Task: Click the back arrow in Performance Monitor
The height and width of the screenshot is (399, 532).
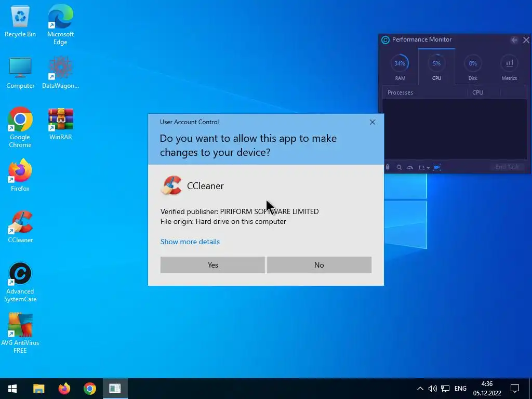Action: (x=514, y=40)
